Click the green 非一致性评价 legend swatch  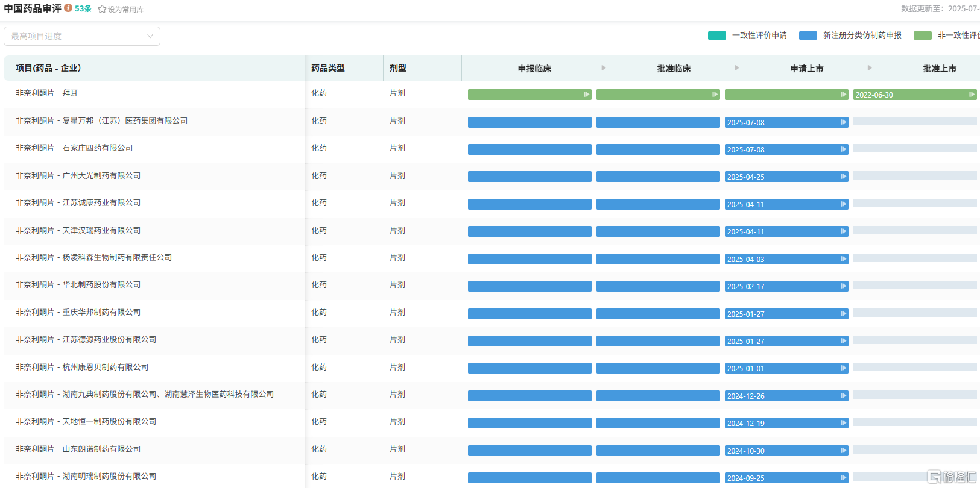click(923, 36)
